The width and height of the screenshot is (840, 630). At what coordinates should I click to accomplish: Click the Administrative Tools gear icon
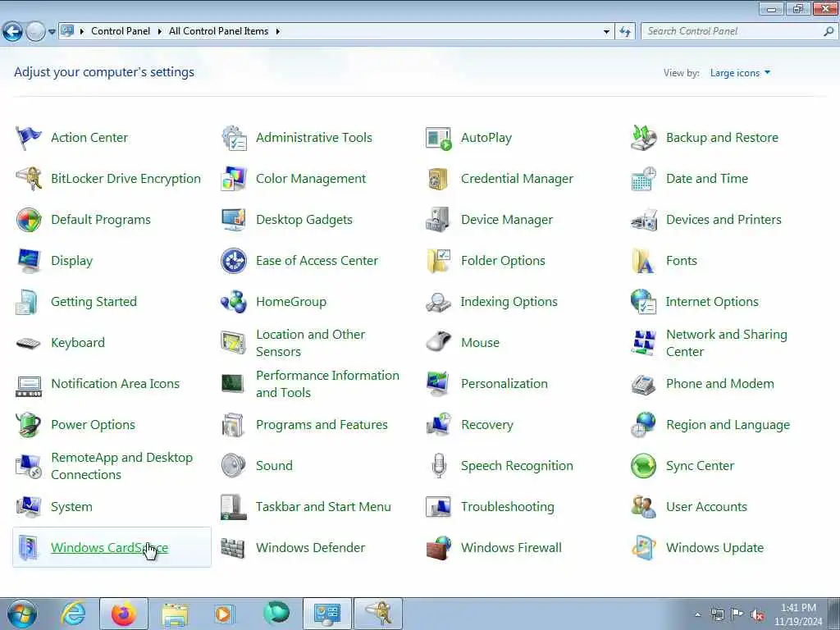[x=234, y=138]
